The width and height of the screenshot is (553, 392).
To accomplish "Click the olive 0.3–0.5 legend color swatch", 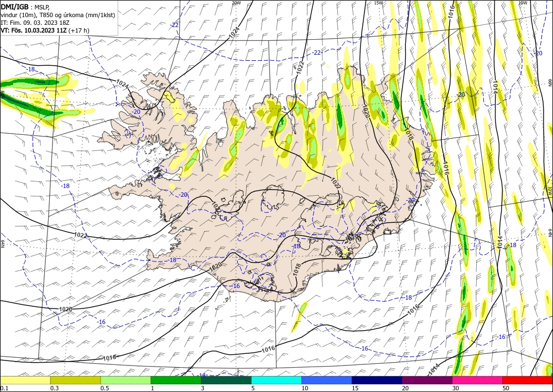I will [75, 380].
